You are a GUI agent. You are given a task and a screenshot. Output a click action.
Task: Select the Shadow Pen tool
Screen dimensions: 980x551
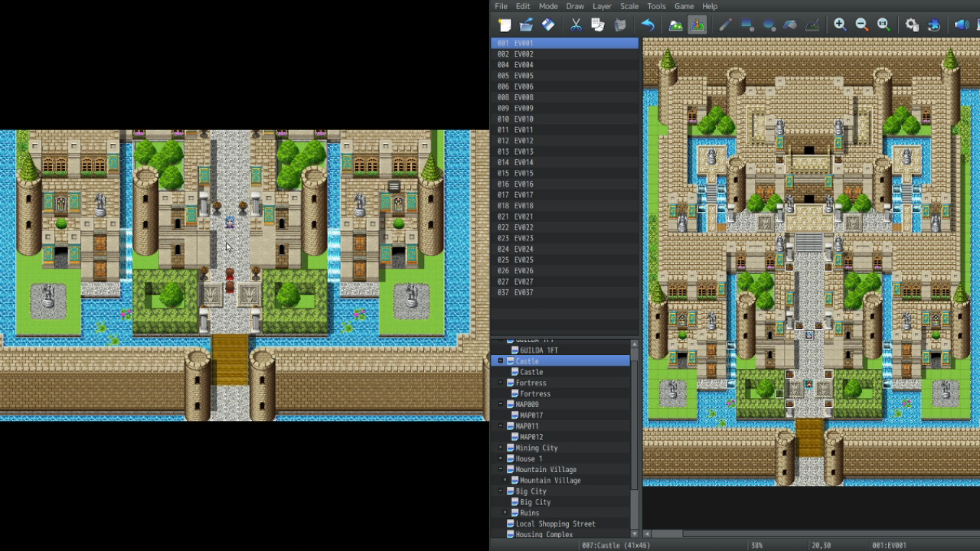coord(812,25)
